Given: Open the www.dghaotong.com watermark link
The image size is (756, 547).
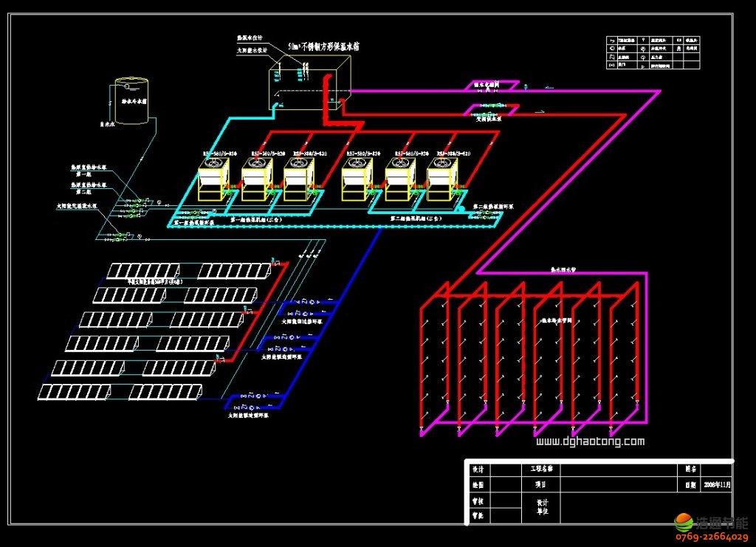Looking at the screenshot, I should pos(590,442).
